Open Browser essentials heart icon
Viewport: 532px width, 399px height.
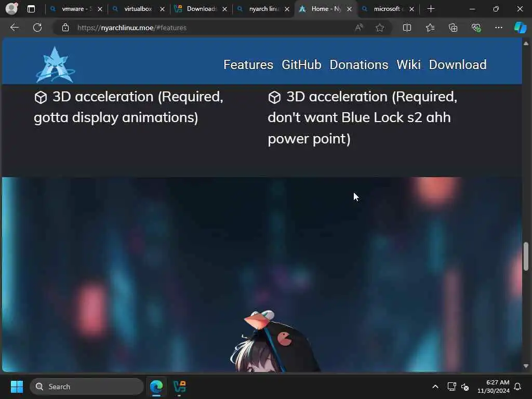tap(476, 28)
